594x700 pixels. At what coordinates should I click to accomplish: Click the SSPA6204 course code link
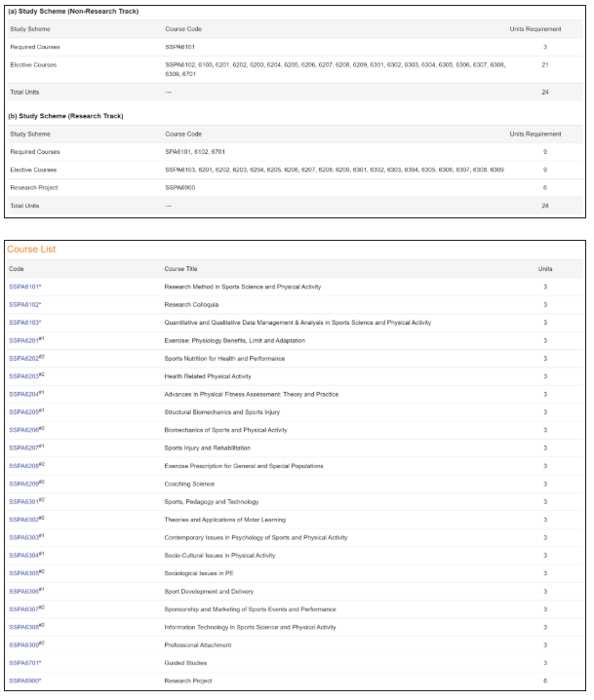pos(24,394)
